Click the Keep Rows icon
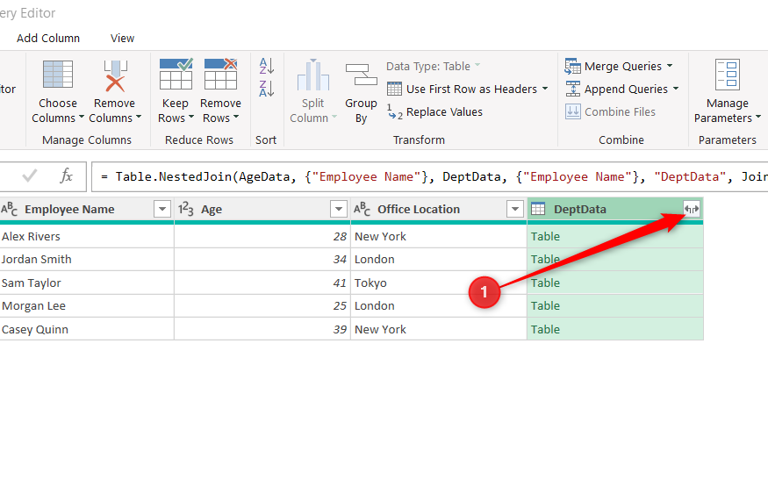Screen dimensions: 768x494 click(x=176, y=74)
